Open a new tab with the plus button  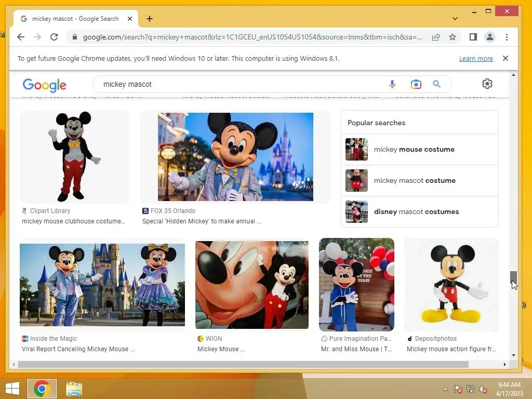[150, 19]
